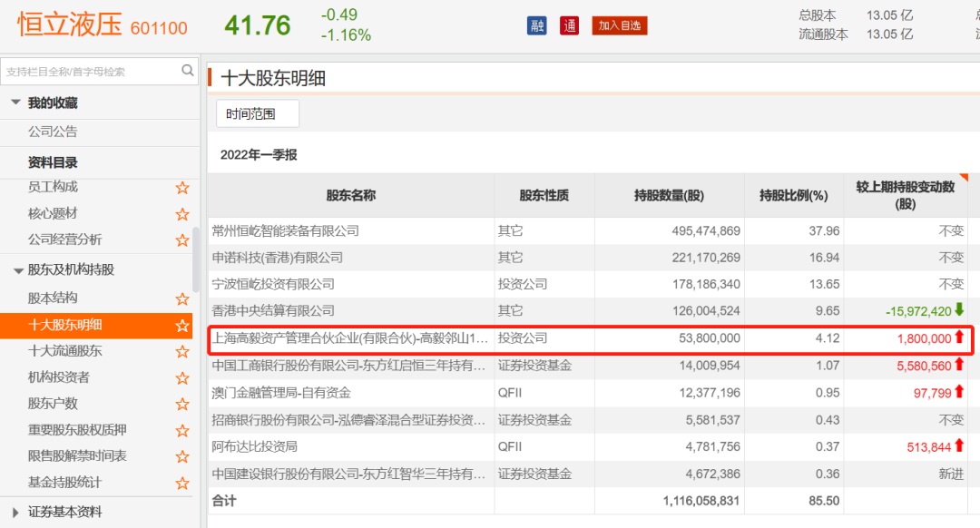The width and height of the screenshot is (980, 528).
Task: Expand the 证券基本资料 section arrow
Action: pyautogui.click(x=15, y=513)
